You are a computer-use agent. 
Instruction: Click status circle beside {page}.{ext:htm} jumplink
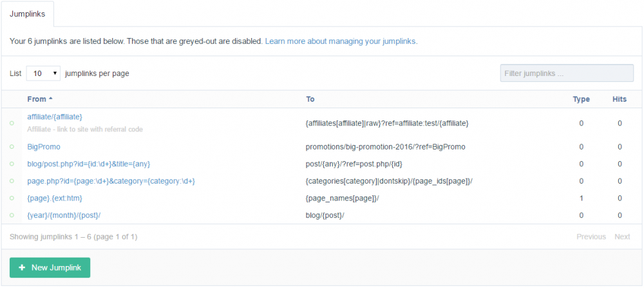[12, 198]
